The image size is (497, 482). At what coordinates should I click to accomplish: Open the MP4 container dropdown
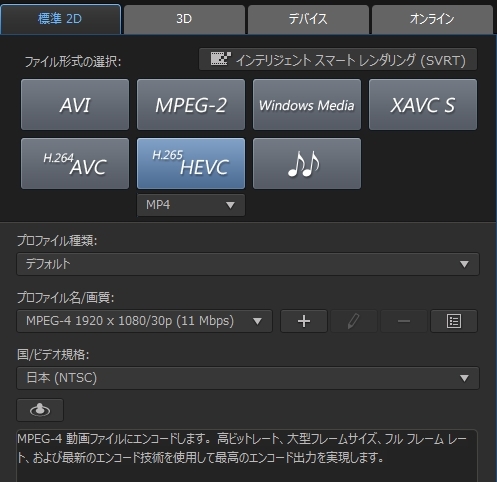pyautogui.click(x=191, y=205)
